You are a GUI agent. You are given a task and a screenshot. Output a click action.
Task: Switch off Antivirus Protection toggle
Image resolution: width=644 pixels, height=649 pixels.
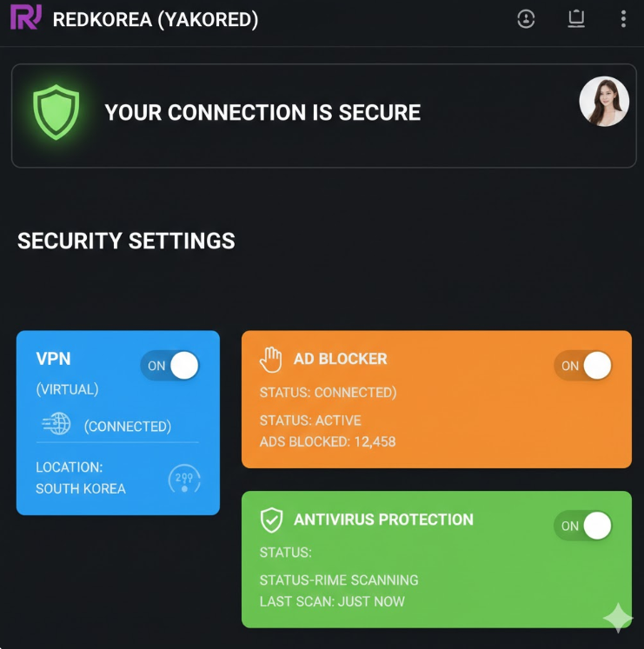click(583, 526)
